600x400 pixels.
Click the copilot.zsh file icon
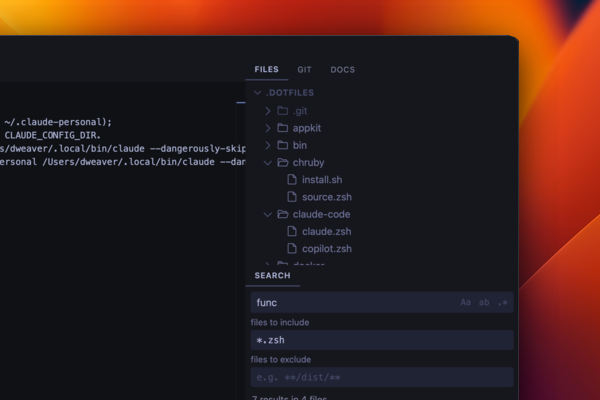coord(292,248)
